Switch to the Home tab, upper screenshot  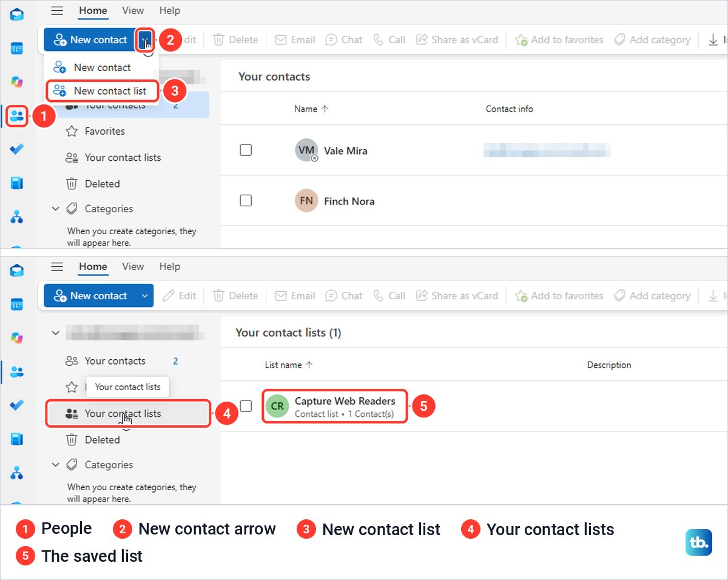pos(93,10)
